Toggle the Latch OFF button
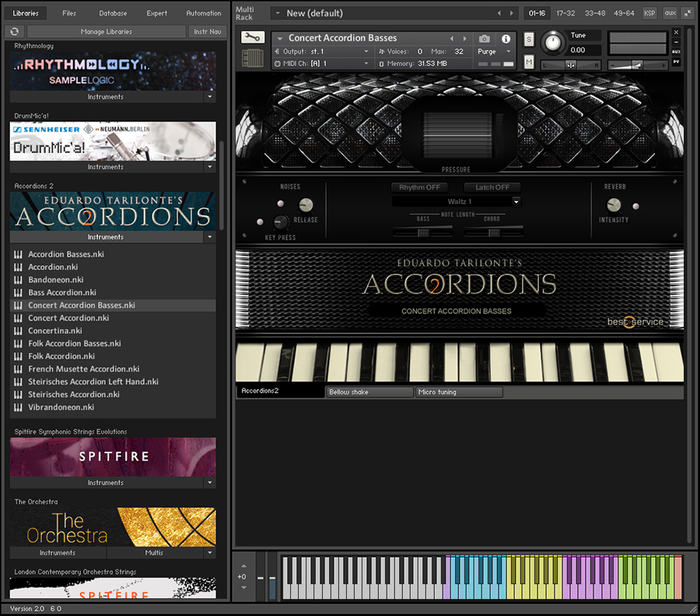Viewport: 700px width, 616px height. click(492, 187)
